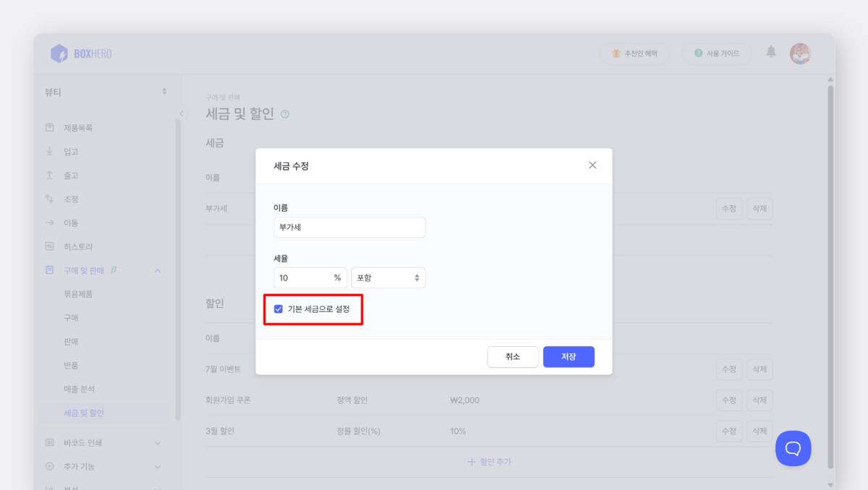Click inside the 이름 input field
This screenshot has height=490, width=868.
pos(349,227)
